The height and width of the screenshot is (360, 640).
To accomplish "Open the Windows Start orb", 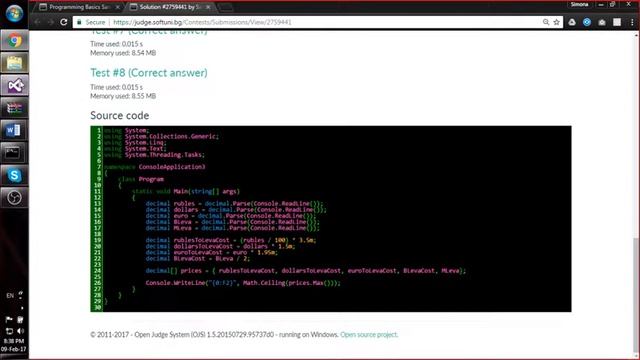I will pos(14,13).
